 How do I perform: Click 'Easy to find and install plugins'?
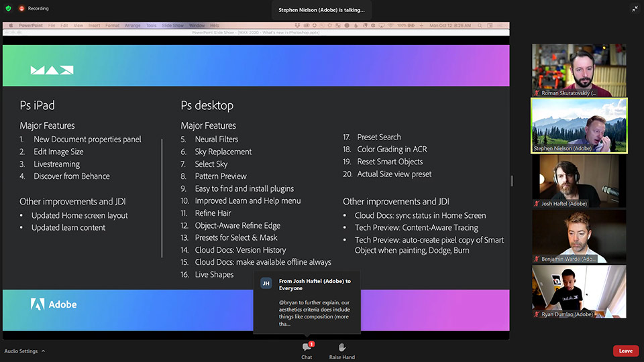click(244, 188)
